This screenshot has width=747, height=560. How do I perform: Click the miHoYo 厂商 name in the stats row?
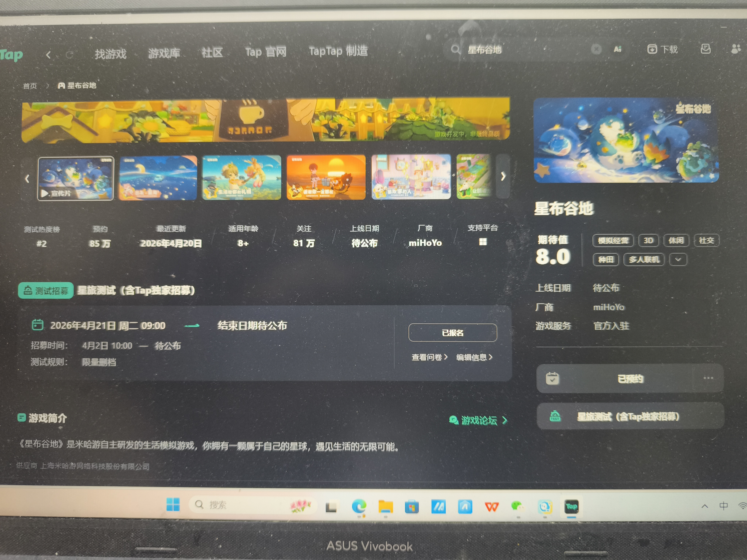pos(425,243)
